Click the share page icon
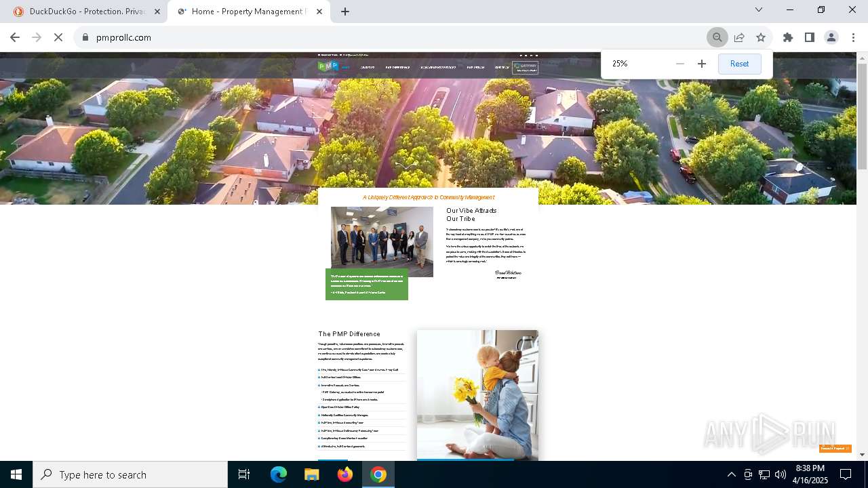This screenshot has width=868, height=488. point(739,37)
